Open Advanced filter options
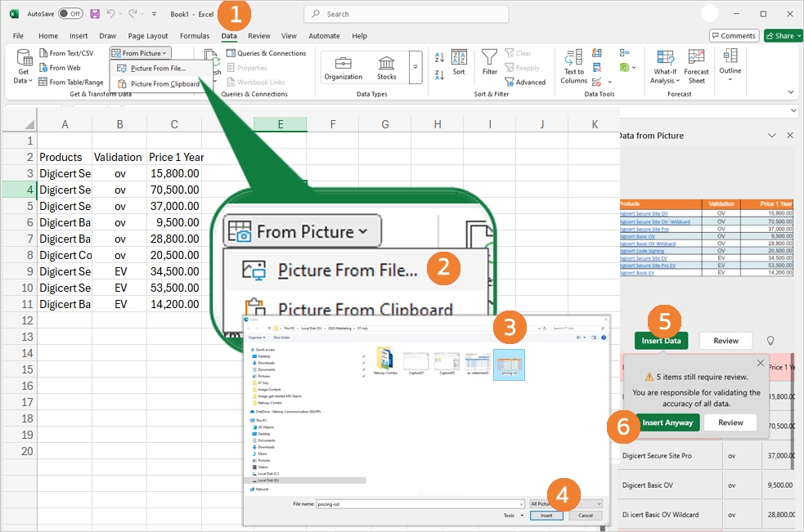 click(x=525, y=82)
